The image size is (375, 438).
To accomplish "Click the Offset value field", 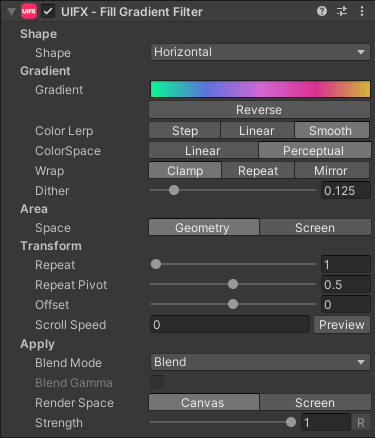I will pyautogui.click(x=346, y=304).
